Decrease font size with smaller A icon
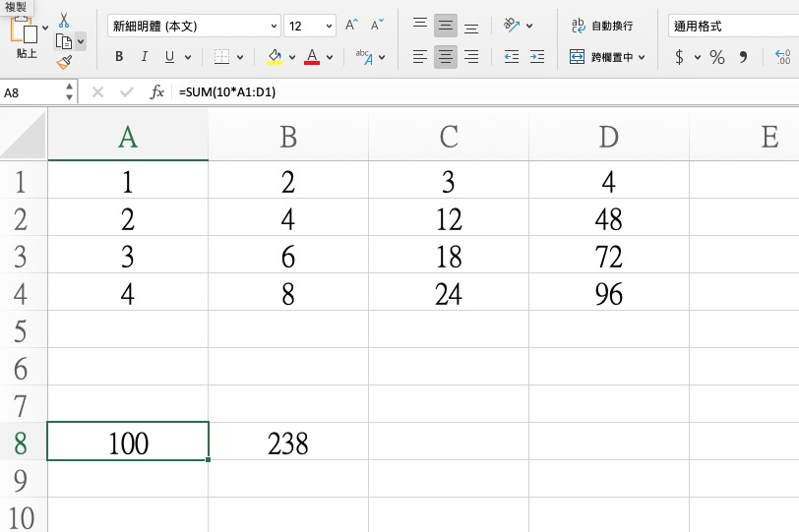The height and width of the screenshot is (532, 799). [x=377, y=25]
